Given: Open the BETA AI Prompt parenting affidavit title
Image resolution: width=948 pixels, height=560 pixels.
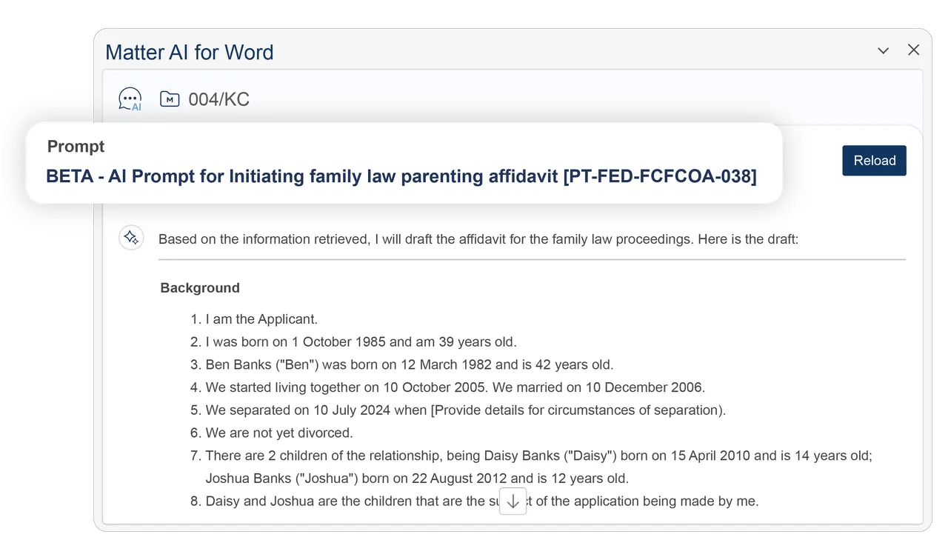Looking at the screenshot, I should [x=401, y=176].
